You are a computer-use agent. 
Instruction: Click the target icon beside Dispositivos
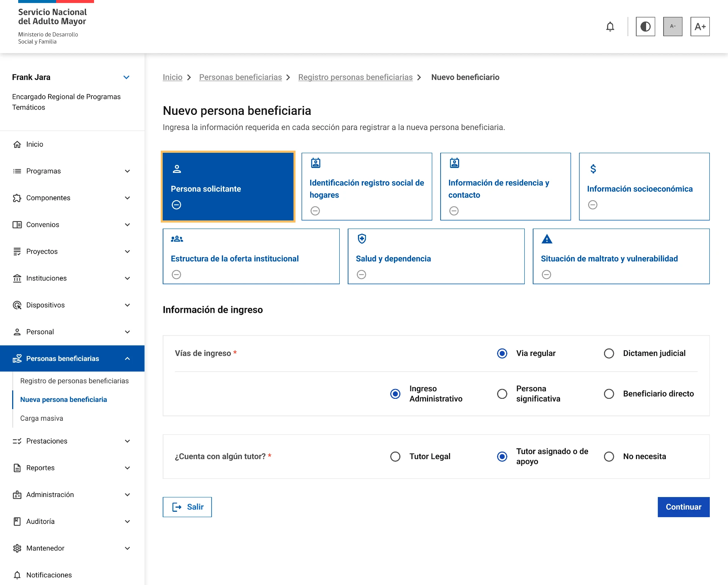click(17, 305)
